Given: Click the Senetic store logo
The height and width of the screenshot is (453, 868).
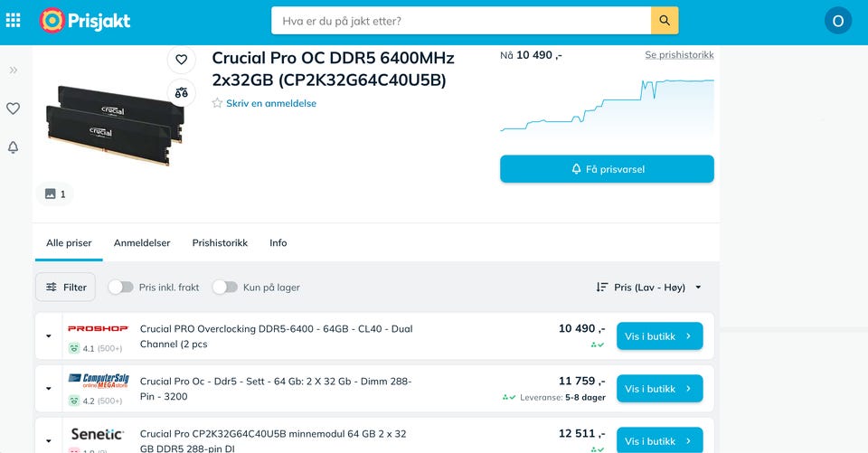Looking at the screenshot, I should 98,434.
